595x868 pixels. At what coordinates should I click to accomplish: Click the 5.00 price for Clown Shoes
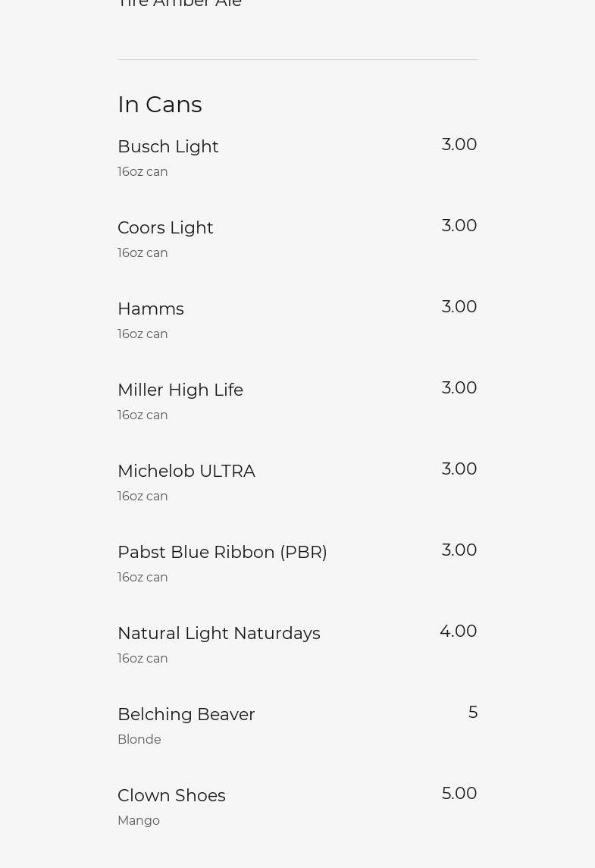pos(459,794)
